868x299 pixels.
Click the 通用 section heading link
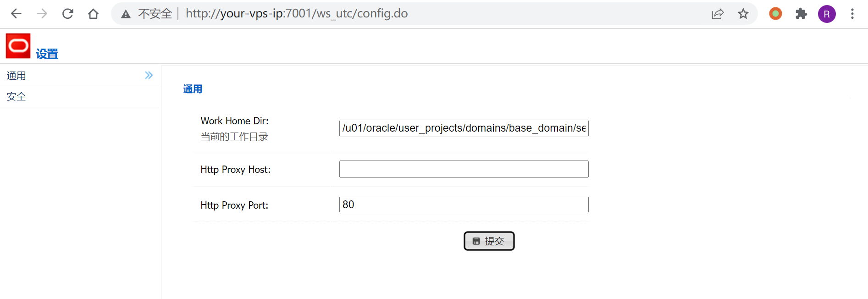[x=192, y=89]
